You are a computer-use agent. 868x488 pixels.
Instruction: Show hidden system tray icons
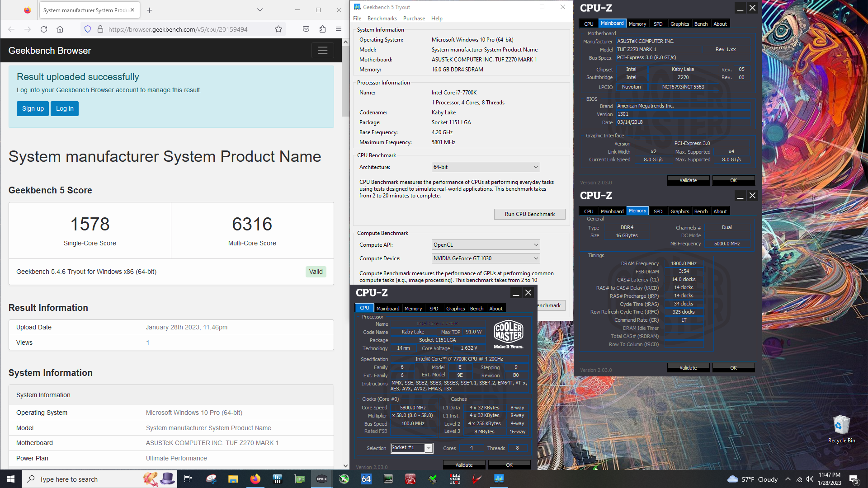point(788,479)
